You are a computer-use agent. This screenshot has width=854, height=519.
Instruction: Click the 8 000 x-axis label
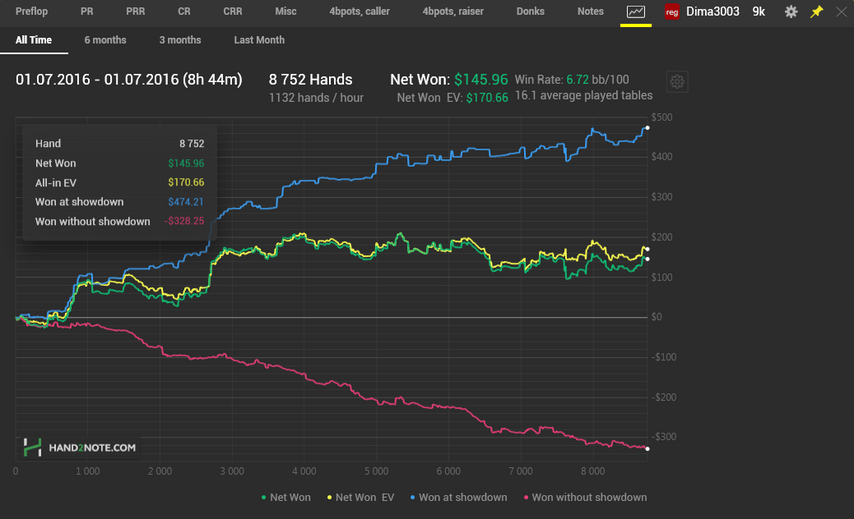(x=593, y=471)
